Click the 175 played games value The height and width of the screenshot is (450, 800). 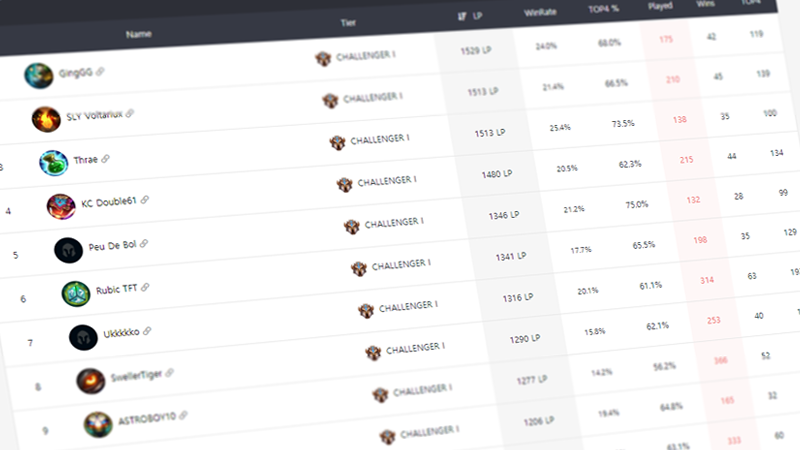[666, 39]
